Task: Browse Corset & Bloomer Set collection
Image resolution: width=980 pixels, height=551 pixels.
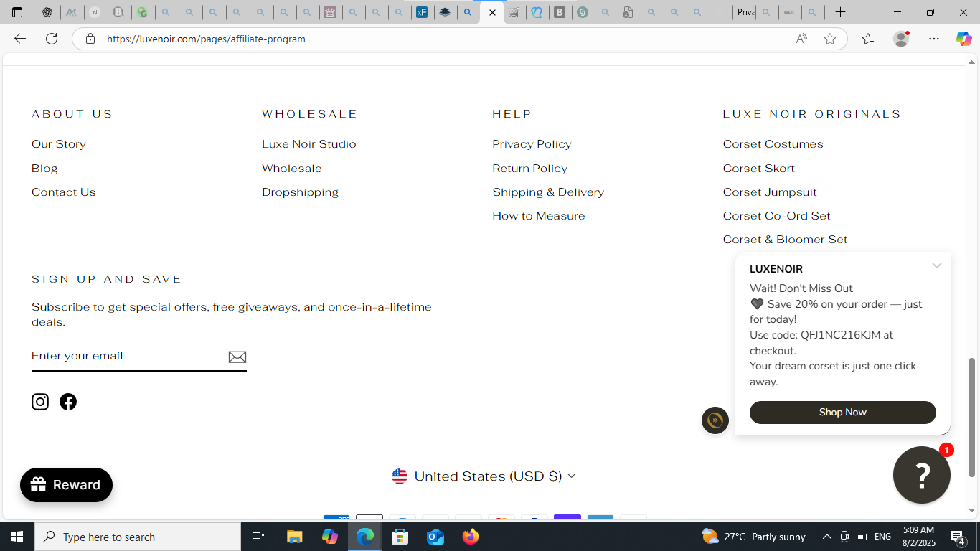Action: pyautogui.click(x=786, y=240)
